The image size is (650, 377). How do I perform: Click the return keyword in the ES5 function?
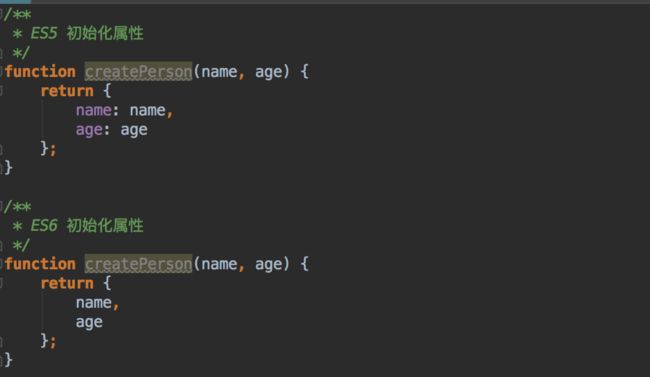tap(67, 91)
